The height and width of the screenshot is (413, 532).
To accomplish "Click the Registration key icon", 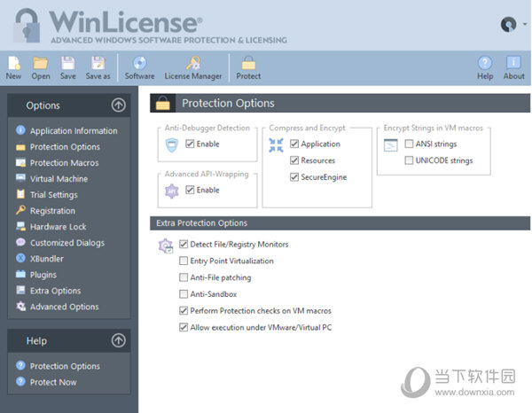I will 20,210.
